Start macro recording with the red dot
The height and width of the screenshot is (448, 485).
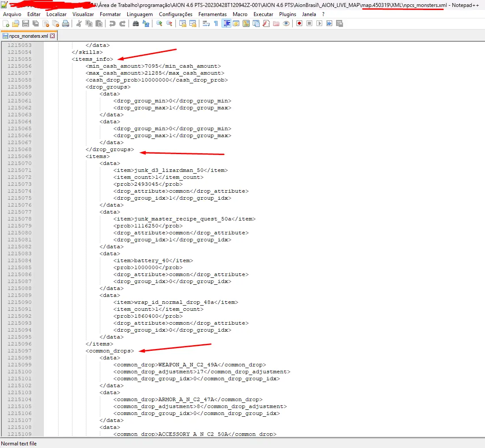click(x=299, y=24)
